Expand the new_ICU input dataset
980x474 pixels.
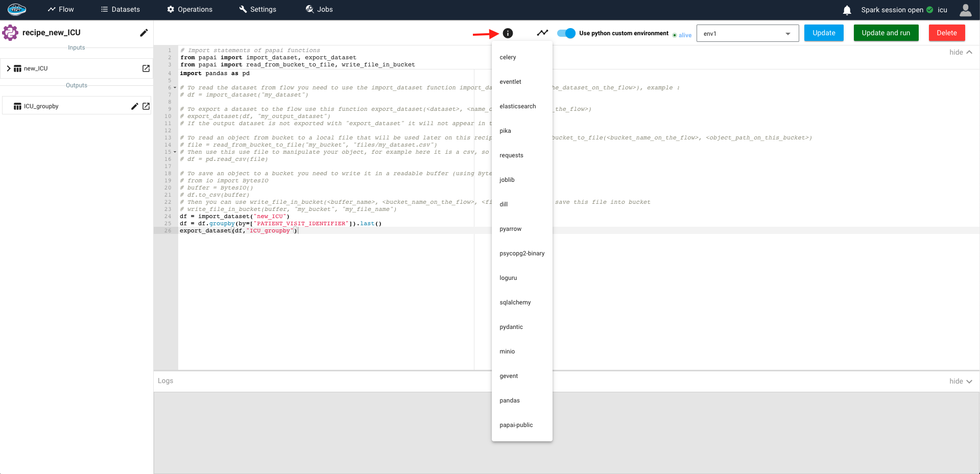pos(9,68)
